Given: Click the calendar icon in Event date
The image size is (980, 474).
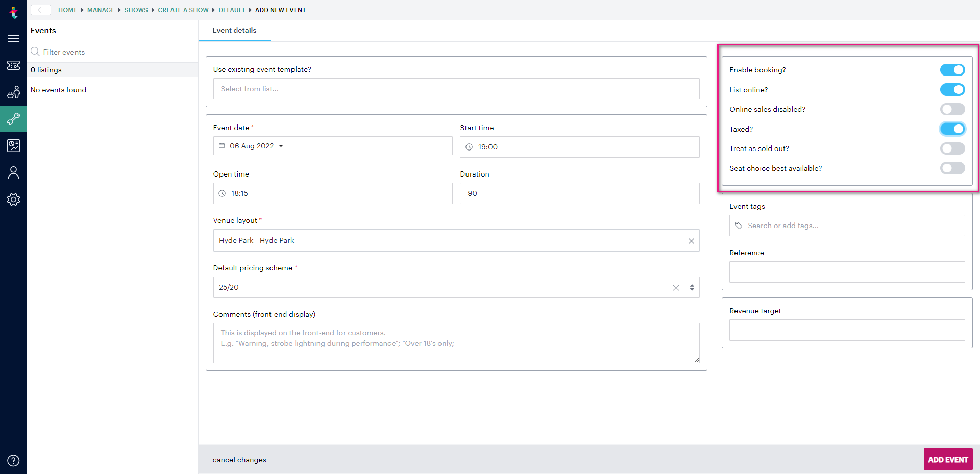Looking at the screenshot, I should pos(222,146).
